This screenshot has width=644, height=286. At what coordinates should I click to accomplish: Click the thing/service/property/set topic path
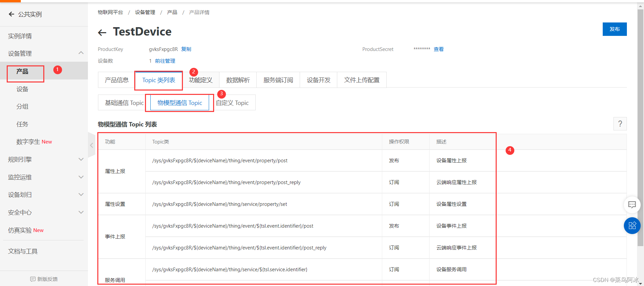tap(219, 204)
